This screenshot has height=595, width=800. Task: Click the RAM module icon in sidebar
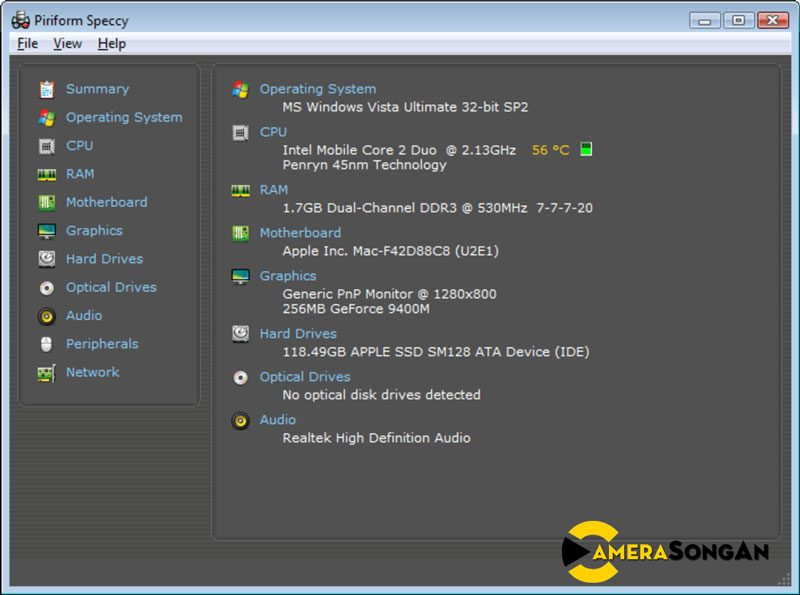(46, 174)
